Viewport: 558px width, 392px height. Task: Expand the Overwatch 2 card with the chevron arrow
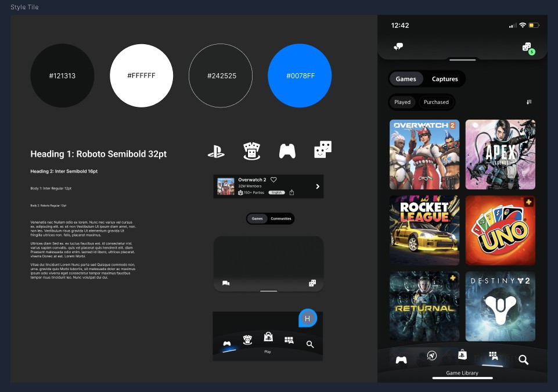point(318,186)
